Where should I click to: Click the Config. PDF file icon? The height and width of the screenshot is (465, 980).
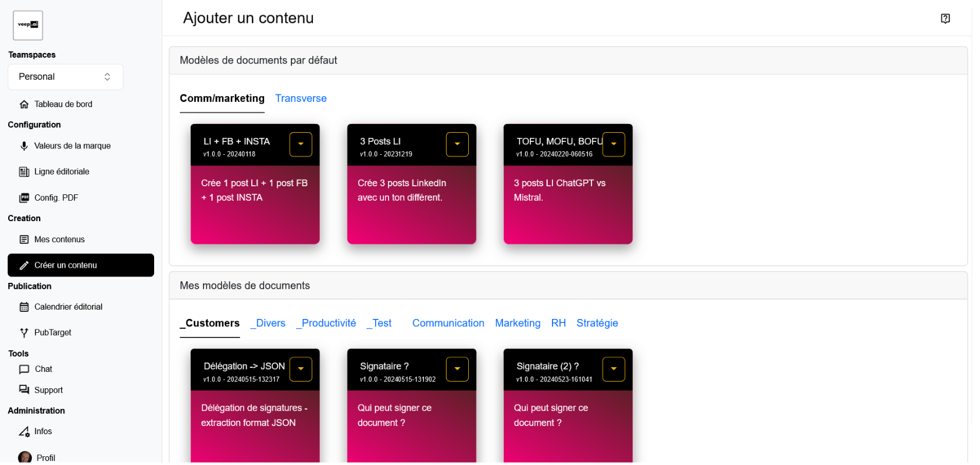pos(24,198)
